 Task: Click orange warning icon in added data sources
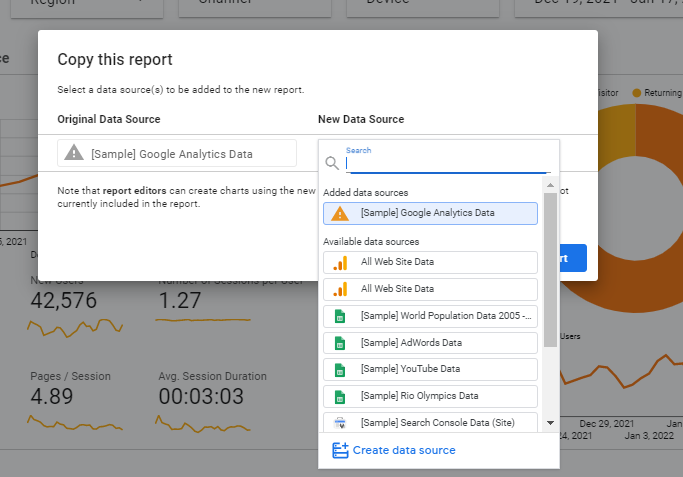tap(340, 213)
